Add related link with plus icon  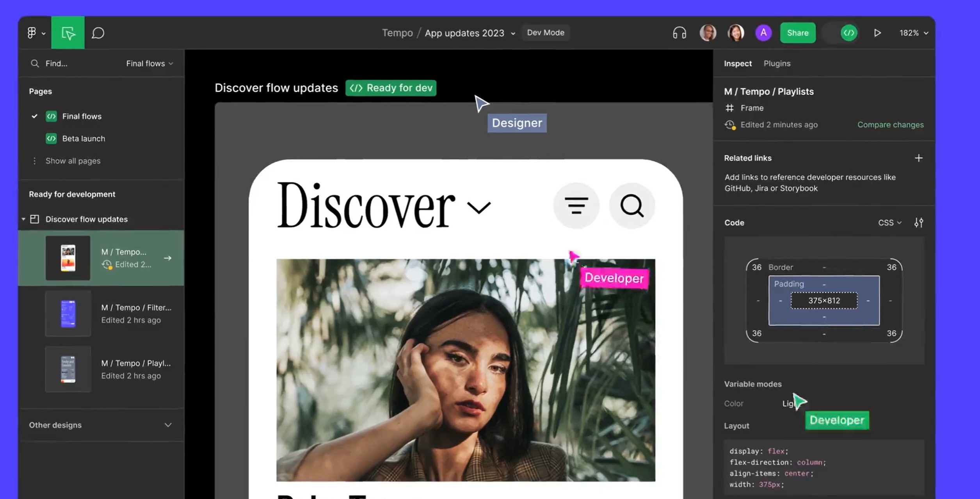coord(919,158)
